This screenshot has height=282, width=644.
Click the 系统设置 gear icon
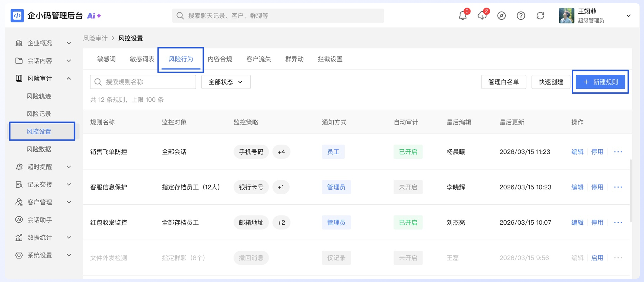pyautogui.click(x=19, y=255)
